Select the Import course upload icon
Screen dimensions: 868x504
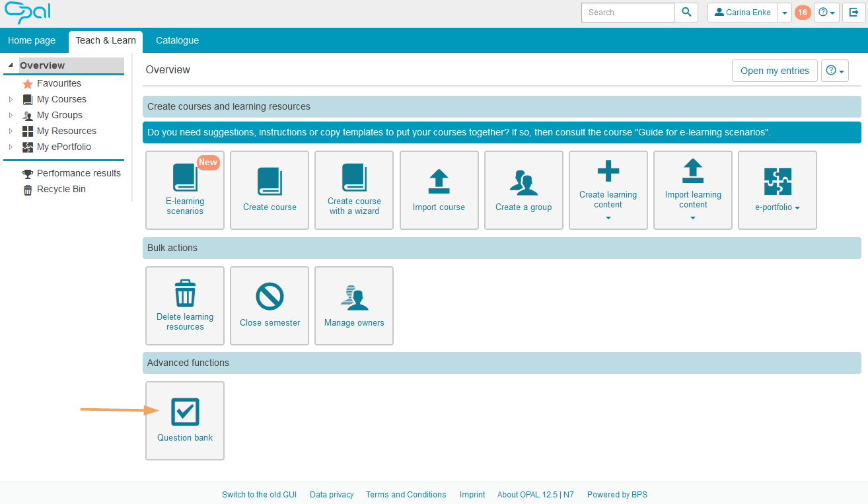click(x=439, y=182)
